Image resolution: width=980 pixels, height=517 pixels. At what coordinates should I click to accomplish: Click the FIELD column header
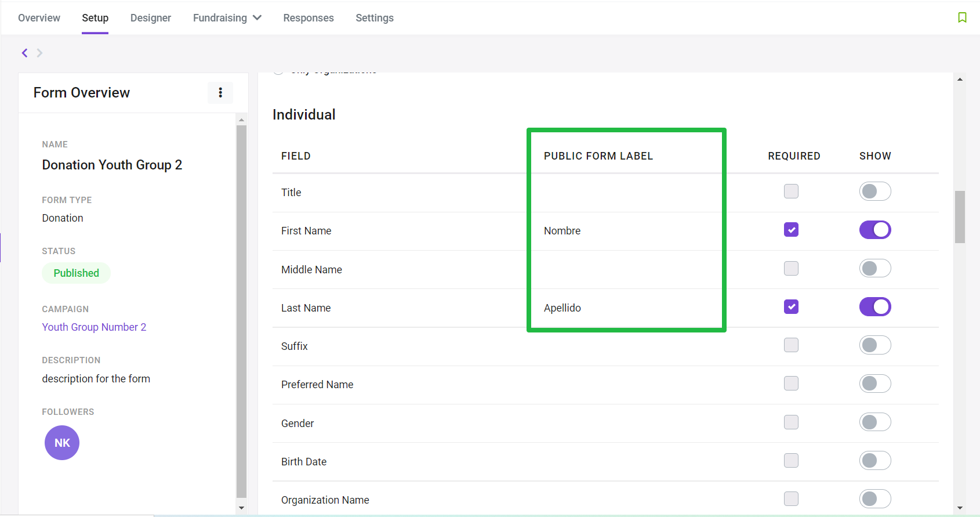coord(296,156)
